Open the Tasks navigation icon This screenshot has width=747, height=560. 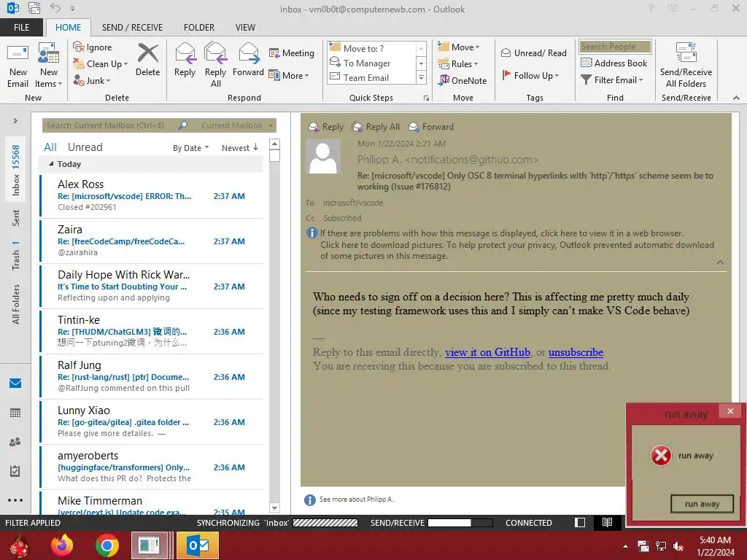(x=15, y=471)
